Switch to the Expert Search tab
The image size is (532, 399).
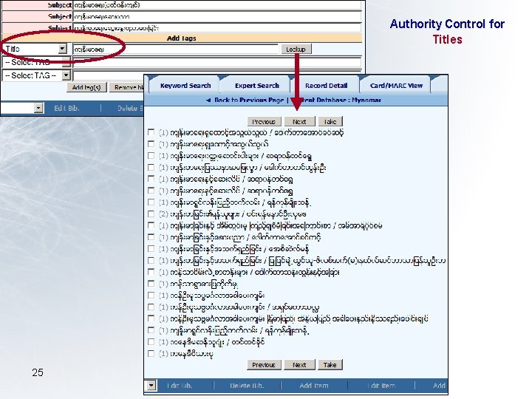click(257, 86)
